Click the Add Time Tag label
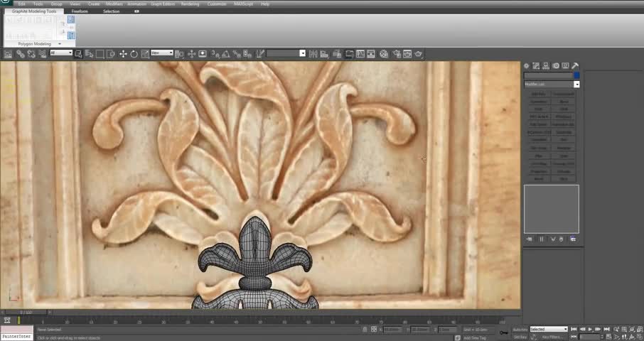The width and height of the screenshot is (644, 341). [x=474, y=337]
